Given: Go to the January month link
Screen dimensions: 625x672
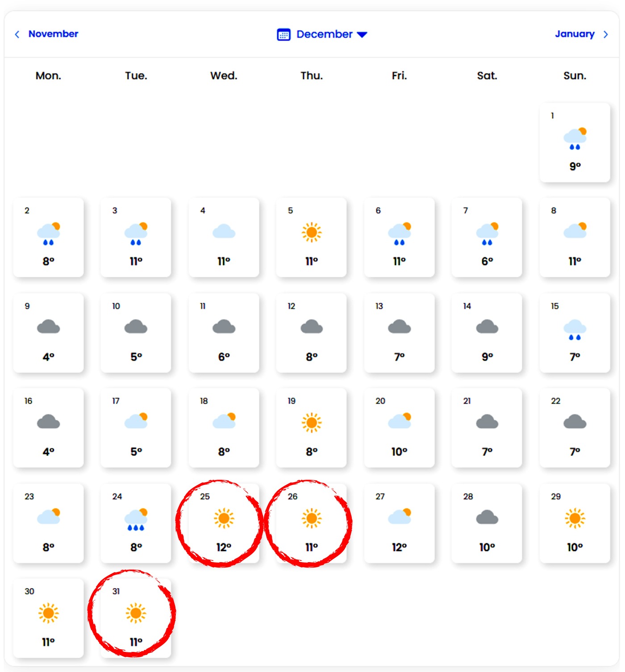Looking at the screenshot, I should [575, 34].
